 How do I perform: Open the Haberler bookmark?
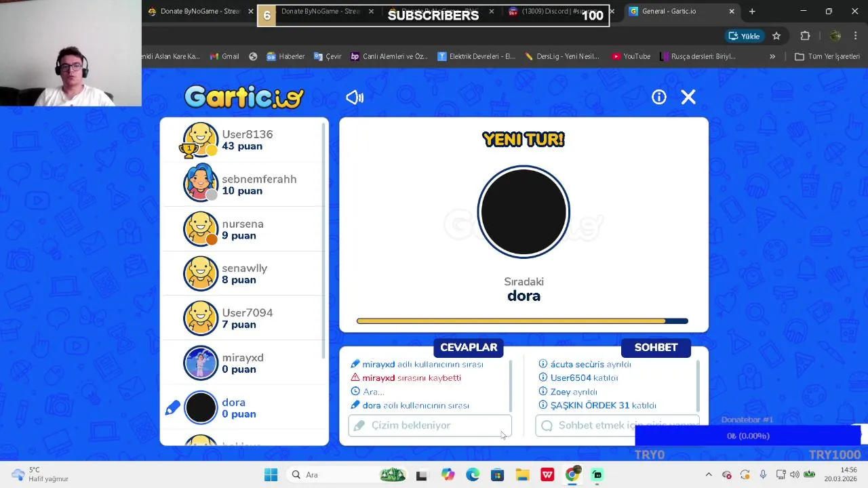pos(285,56)
